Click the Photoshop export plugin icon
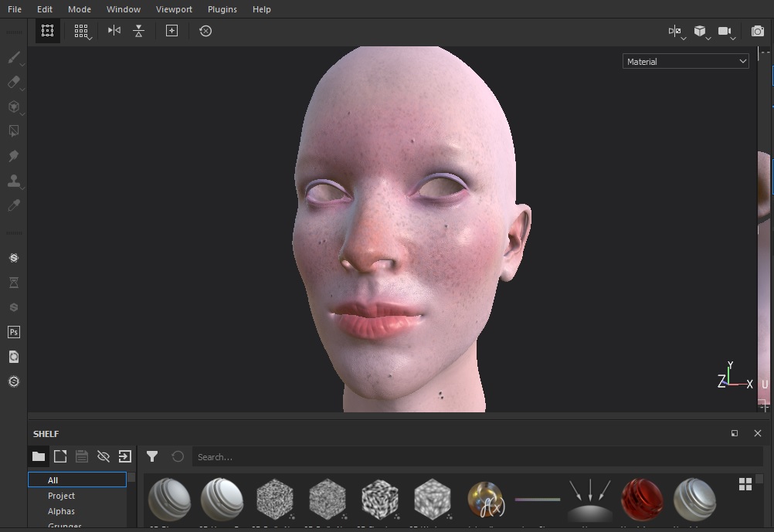 click(14, 332)
